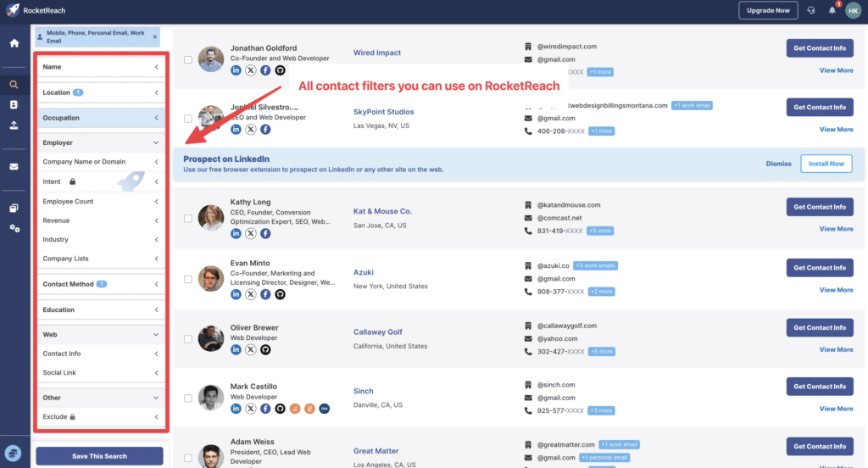
Task: Tick the checkbox for Adam Weiss
Action: (x=188, y=458)
